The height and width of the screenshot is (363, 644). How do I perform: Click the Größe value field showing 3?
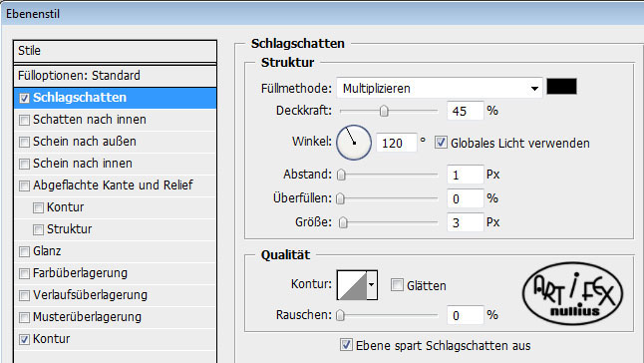click(466, 222)
